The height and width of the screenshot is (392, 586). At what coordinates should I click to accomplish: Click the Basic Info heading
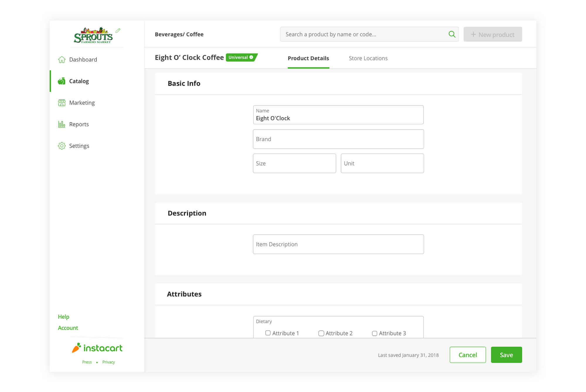coord(184,83)
